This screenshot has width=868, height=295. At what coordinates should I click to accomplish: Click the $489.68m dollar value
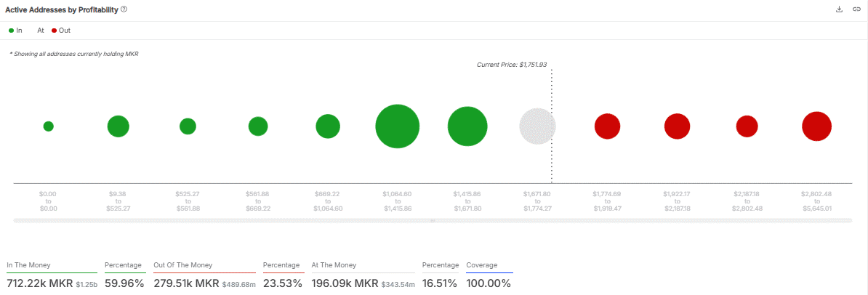(238, 284)
